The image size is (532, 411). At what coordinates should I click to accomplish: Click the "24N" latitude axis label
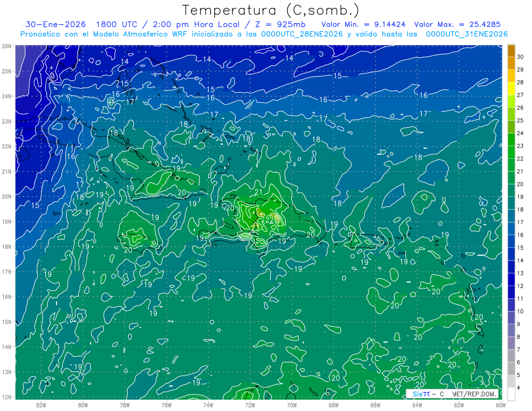(x=6, y=96)
